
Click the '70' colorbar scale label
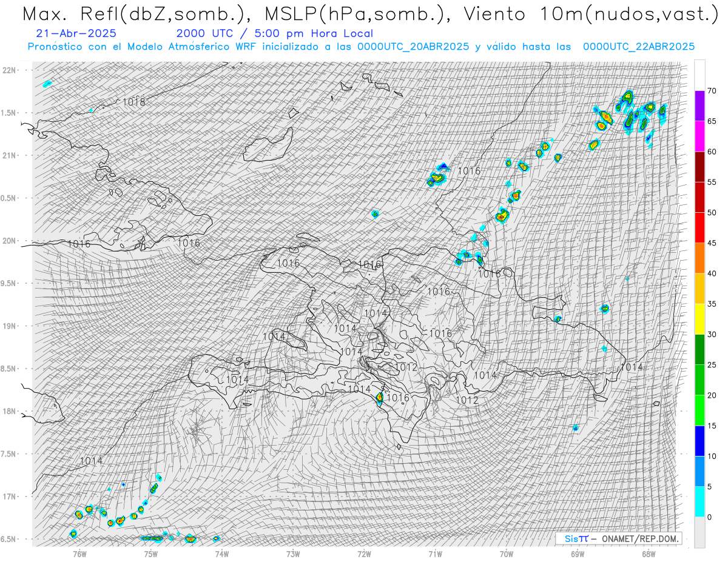[x=712, y=91]
